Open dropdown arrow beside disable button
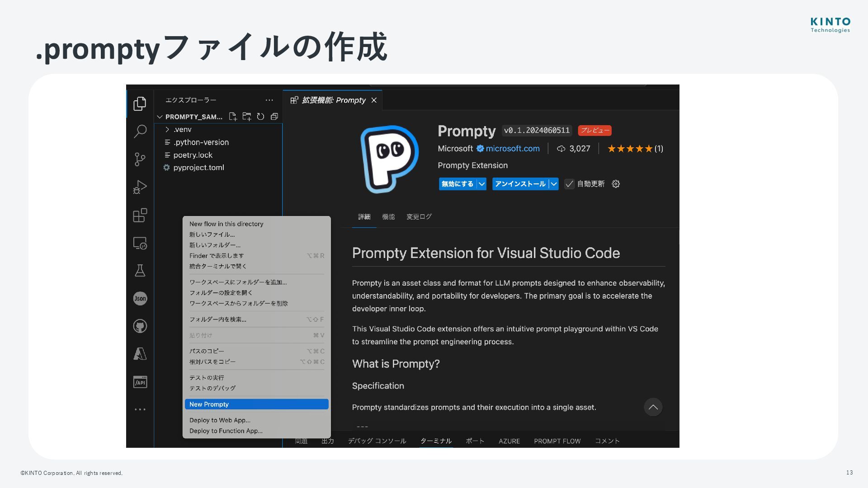 pos(481,184)
